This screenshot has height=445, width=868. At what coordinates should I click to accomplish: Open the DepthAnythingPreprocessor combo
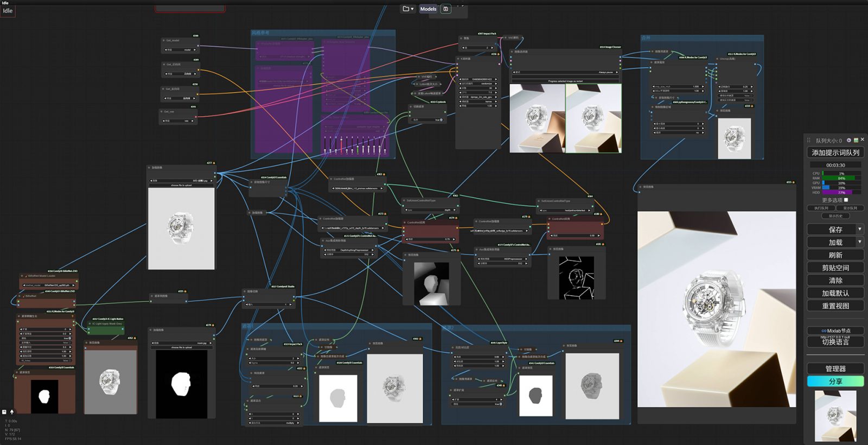click(349, 250)
